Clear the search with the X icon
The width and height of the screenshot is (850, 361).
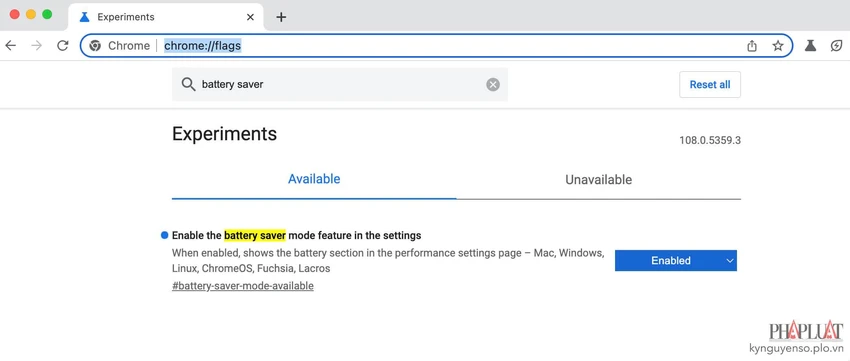pos(493,85)
